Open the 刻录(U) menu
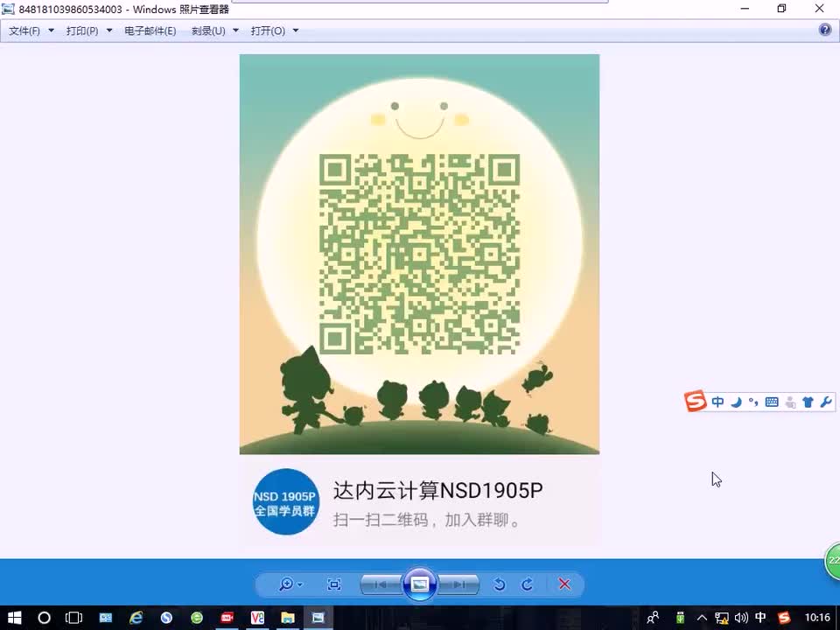Image resolution: width=840 pixels, height=630 pixels. 208,31
